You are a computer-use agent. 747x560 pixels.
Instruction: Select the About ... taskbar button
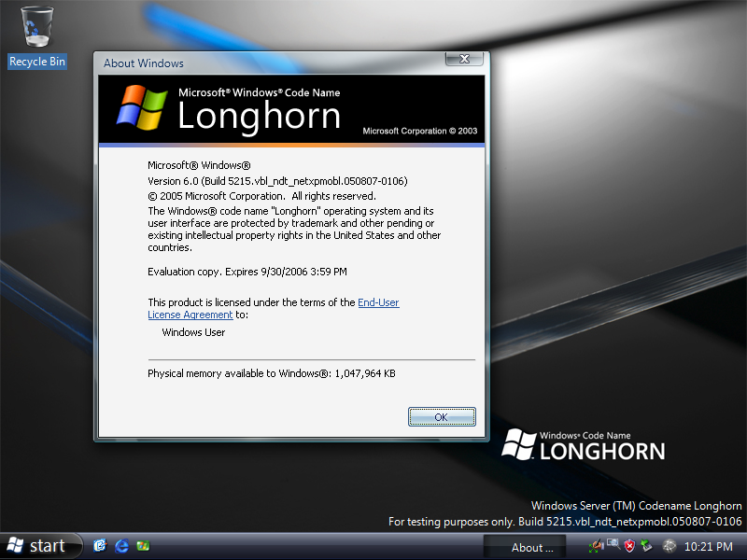526,547
